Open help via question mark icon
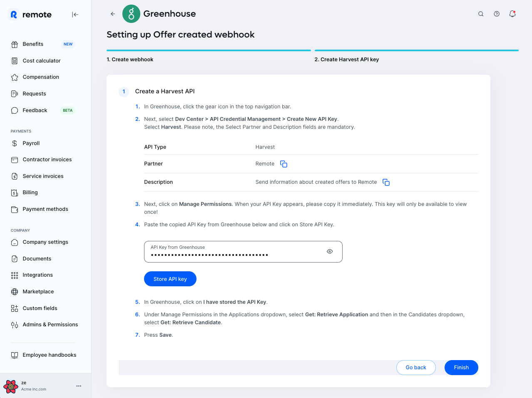The width and height of the screenshot is (532, 398). pyautogui.click(x=497, y=14)
